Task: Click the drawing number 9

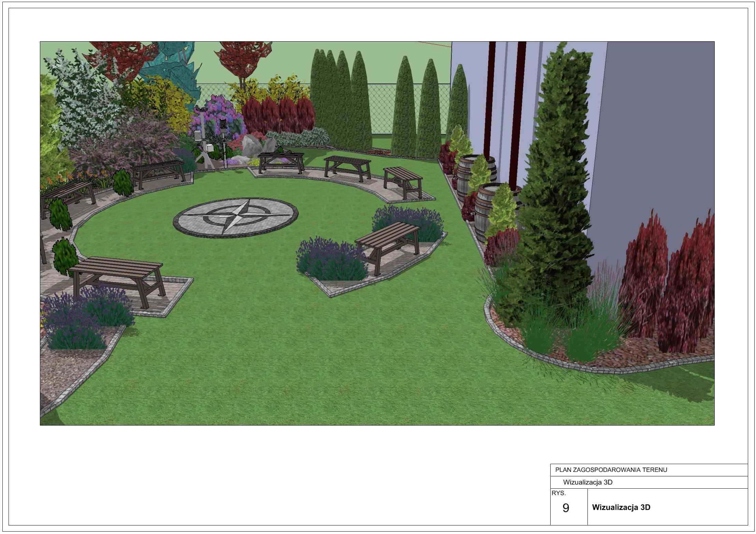Action: [566, 508]
